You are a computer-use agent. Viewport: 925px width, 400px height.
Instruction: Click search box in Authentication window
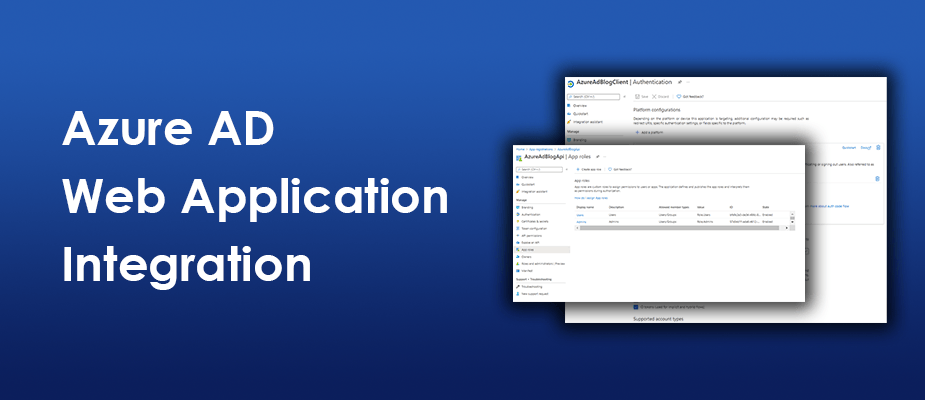(x=593, y=97)
